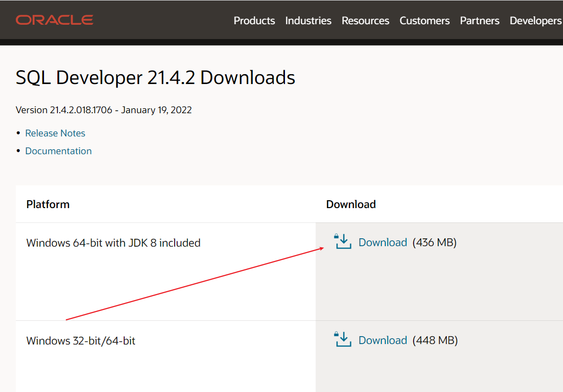Viewport: 563px width, 392px height.
Task: Open the Documentation link
Action: (58, 151)
